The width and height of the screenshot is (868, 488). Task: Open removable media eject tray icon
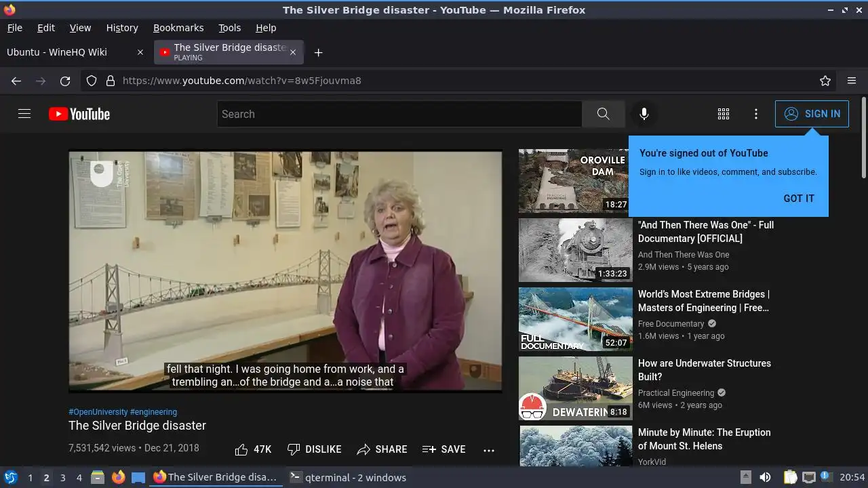[745, 477]
